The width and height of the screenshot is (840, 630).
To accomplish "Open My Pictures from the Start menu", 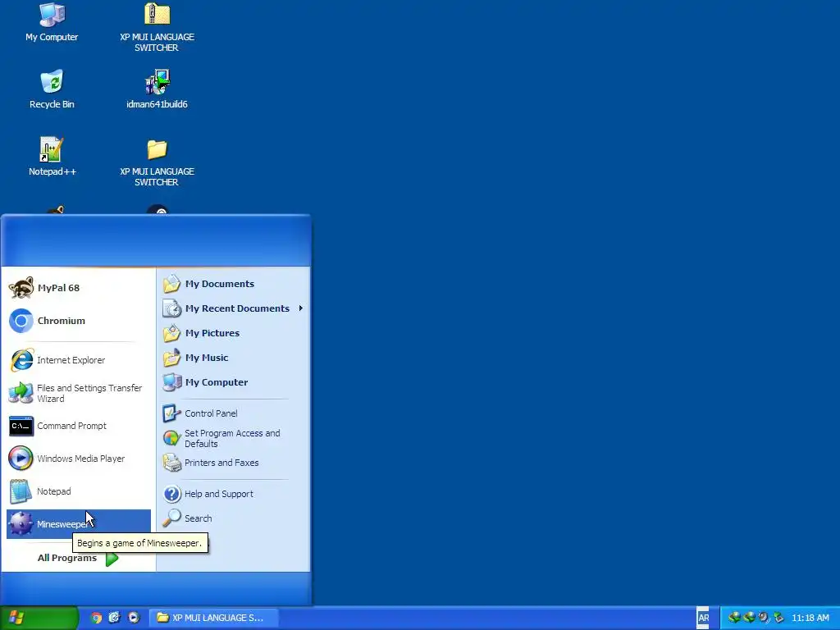I will (x=233, y=333).
